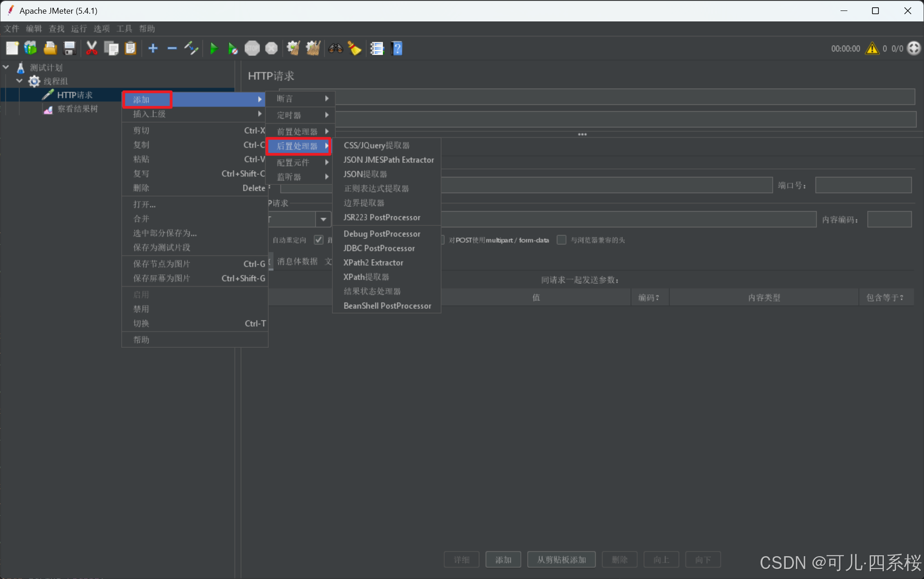Enable the 与浏览器兼容的头 checkbox
This screenshot has width=924, height=579.
pos(561,240)
